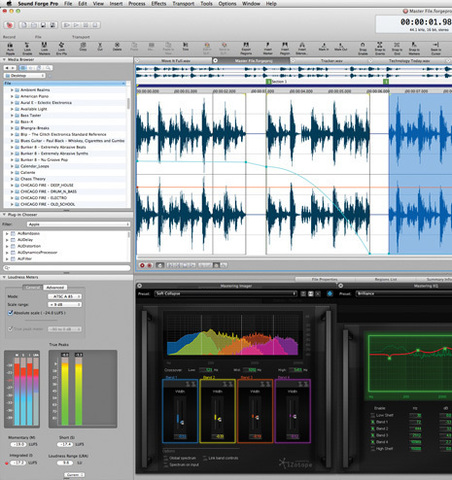Switch to the General loudness tab
The height and width of the screenshot is (480, 452).
coord(33,287)
